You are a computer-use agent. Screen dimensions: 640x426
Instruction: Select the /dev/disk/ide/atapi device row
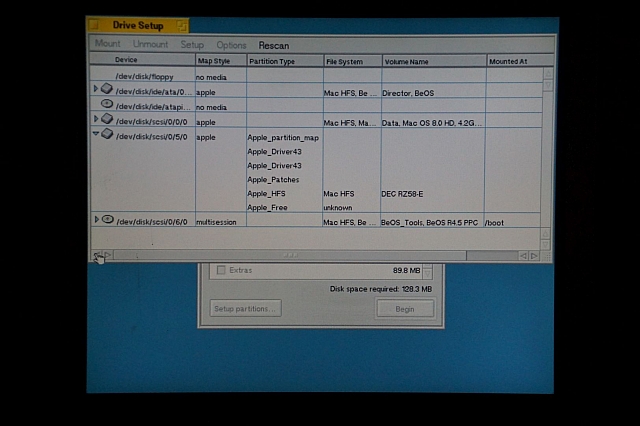tap(316, 106)
